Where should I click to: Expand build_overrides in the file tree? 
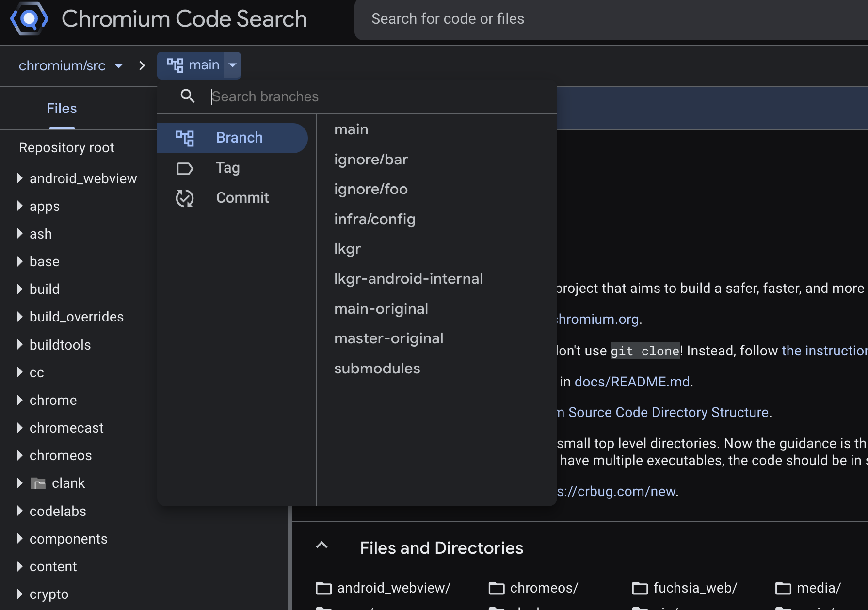[x=20, y=317]
